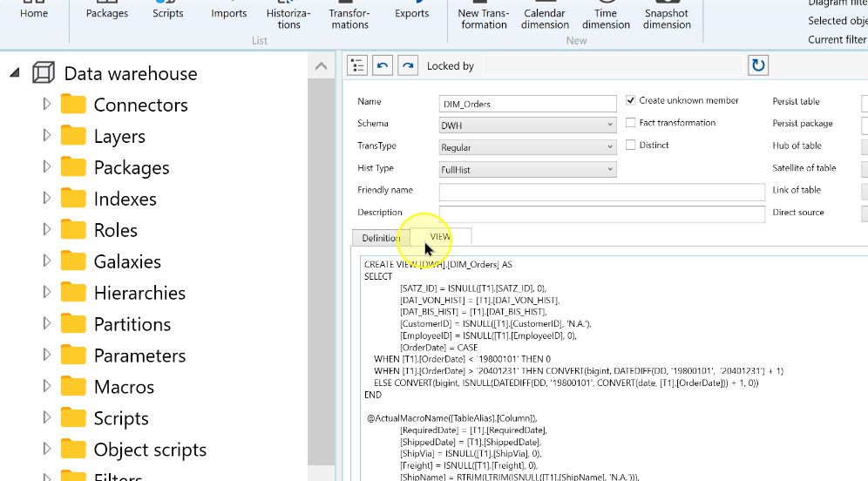Click the redo arrow icon
The width and height of the screenshot is (868, 481).
coord(408,65)
